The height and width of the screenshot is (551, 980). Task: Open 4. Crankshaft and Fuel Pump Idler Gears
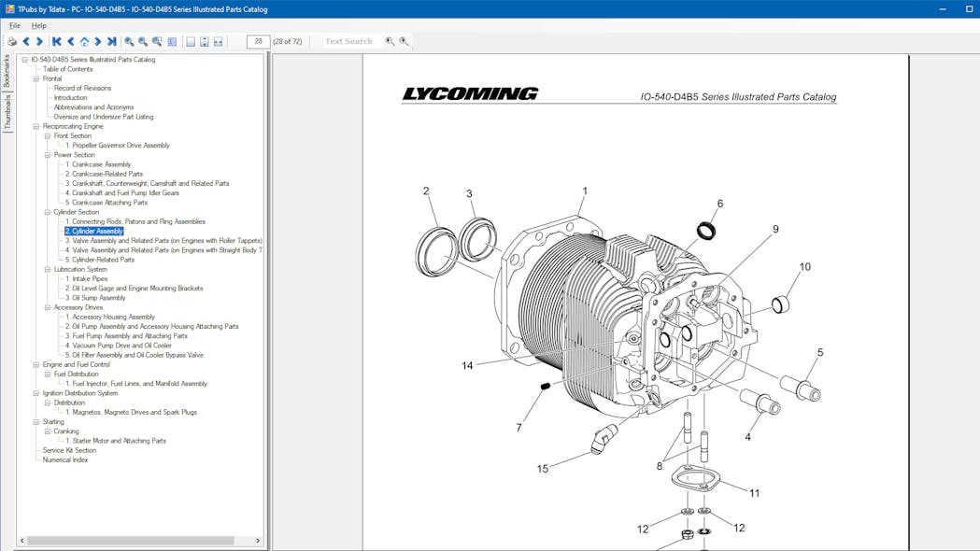coord(121,193)
